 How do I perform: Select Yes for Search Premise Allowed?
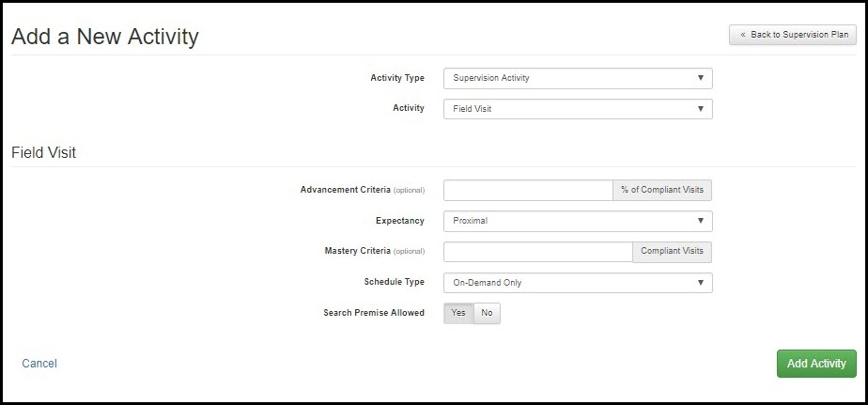458,313
